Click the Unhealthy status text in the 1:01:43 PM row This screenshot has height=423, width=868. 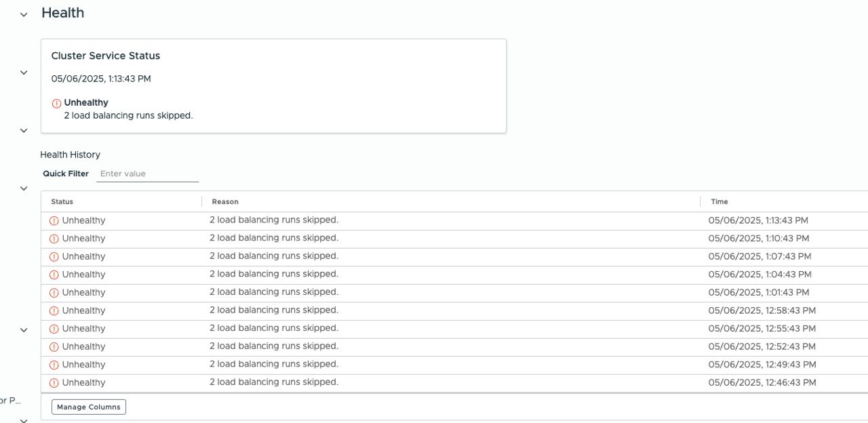[x=83, y=292]
